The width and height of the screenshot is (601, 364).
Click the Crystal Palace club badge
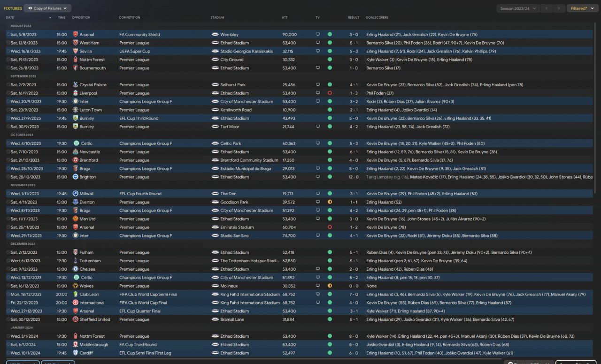point(76,85)
